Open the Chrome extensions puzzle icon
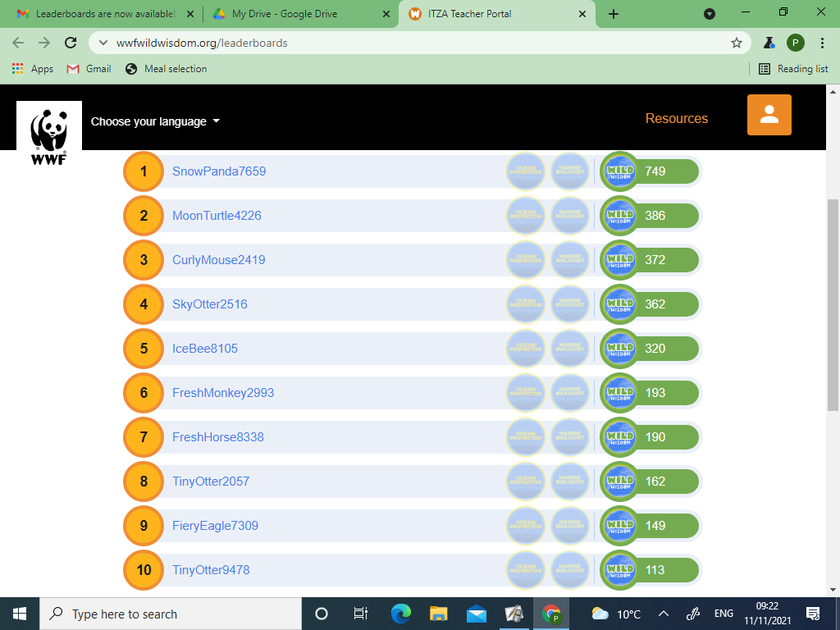The height and width of the screenshot is (630, 840). point(769,43)
